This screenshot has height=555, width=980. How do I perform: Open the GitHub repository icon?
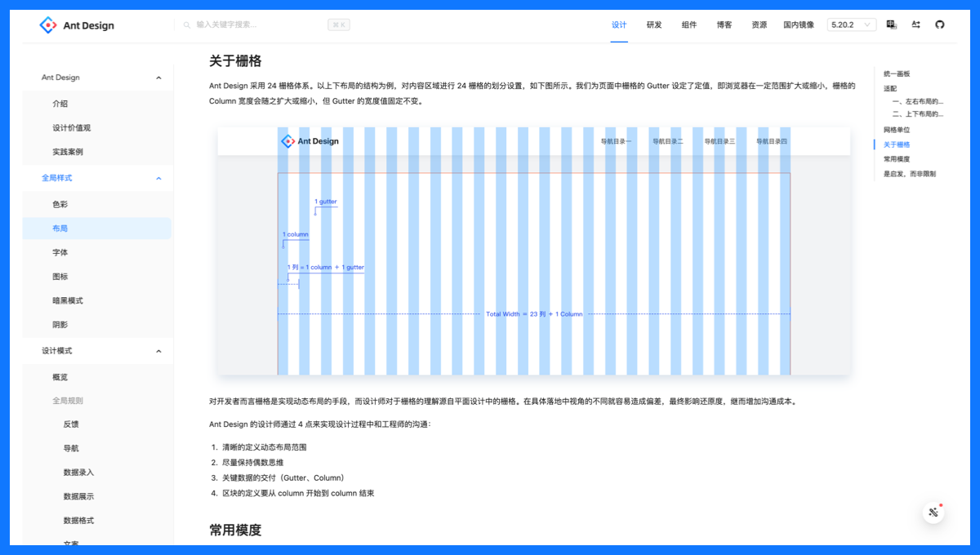[x=940, y=24]
